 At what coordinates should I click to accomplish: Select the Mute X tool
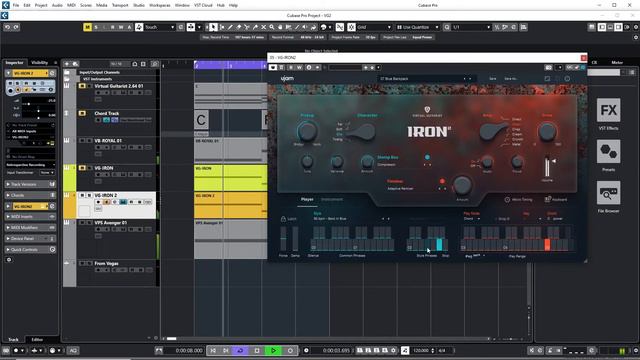click(264, 27)
